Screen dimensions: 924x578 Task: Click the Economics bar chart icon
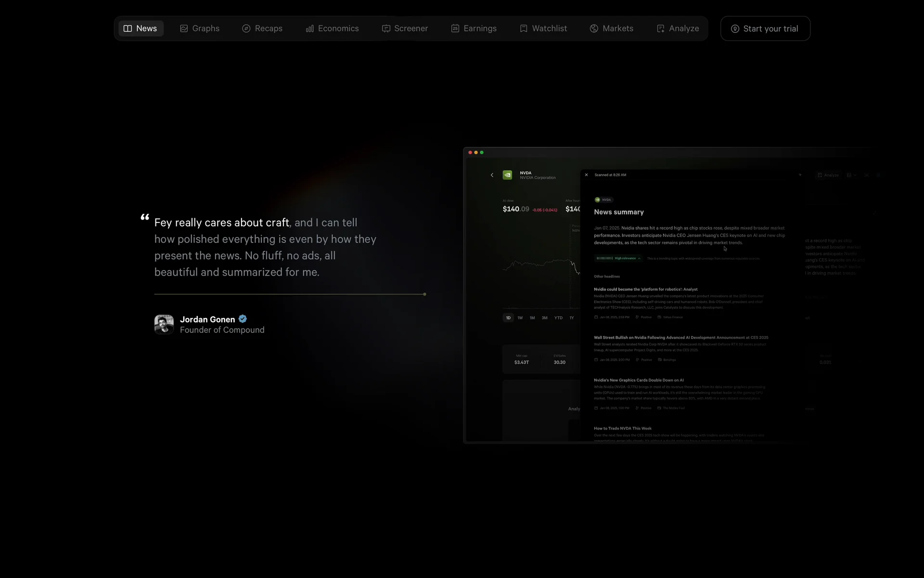(309, 28)
